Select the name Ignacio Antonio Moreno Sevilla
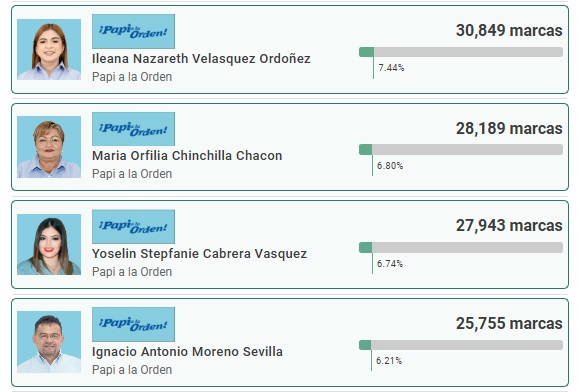Image resolution: width=579 pixels, height=392 pixels. point(187,351)
